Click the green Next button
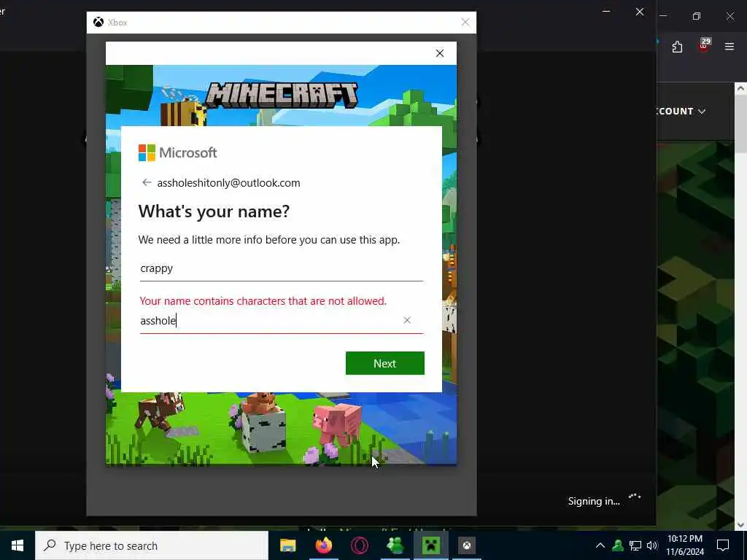Viewport: 747px width, 560px height. coord(385,363)
